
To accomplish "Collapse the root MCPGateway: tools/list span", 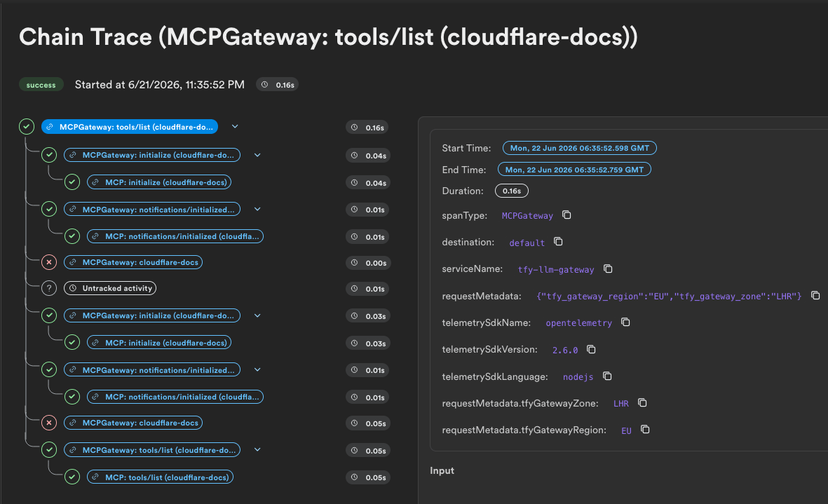I will pyautogui.click(x=235, y=127).
